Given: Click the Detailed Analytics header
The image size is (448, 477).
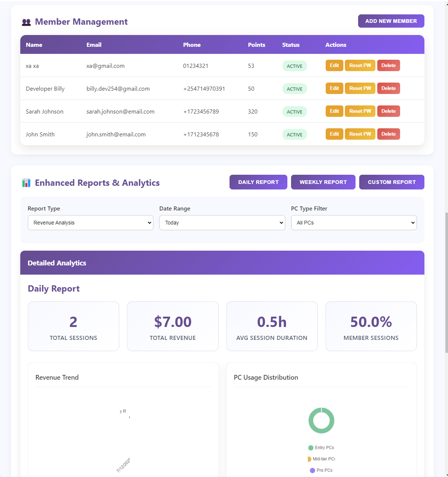Looking at the screenshot, I should (222, 263).
